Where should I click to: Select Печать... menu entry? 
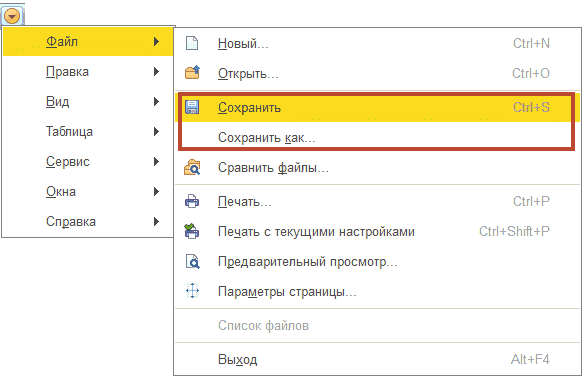coord(377,201)
